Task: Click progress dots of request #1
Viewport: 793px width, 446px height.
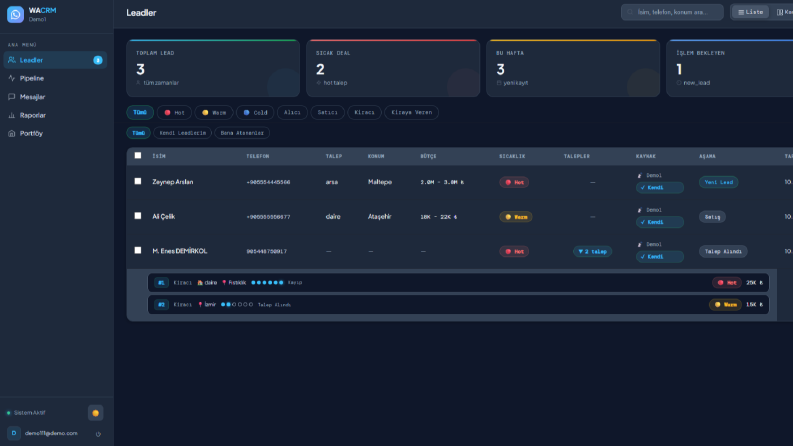Action: [267, 283]
